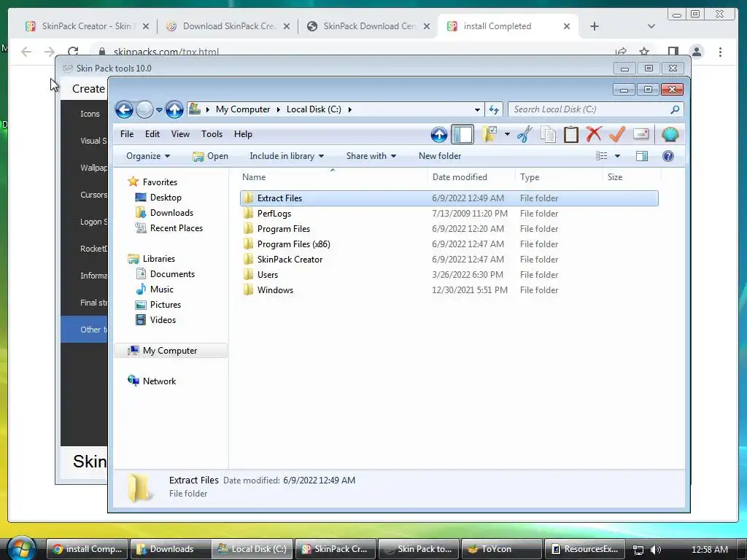Open the folder options toolbar dropdown arrow
Viewport: 747px width, 560px height.
click(x=508, y=135)
